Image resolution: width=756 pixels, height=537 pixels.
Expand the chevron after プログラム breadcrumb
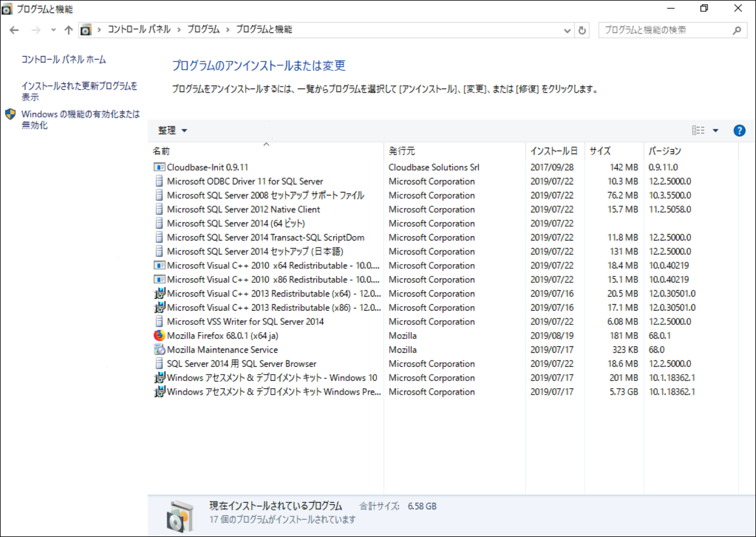(x=228, y=30)
